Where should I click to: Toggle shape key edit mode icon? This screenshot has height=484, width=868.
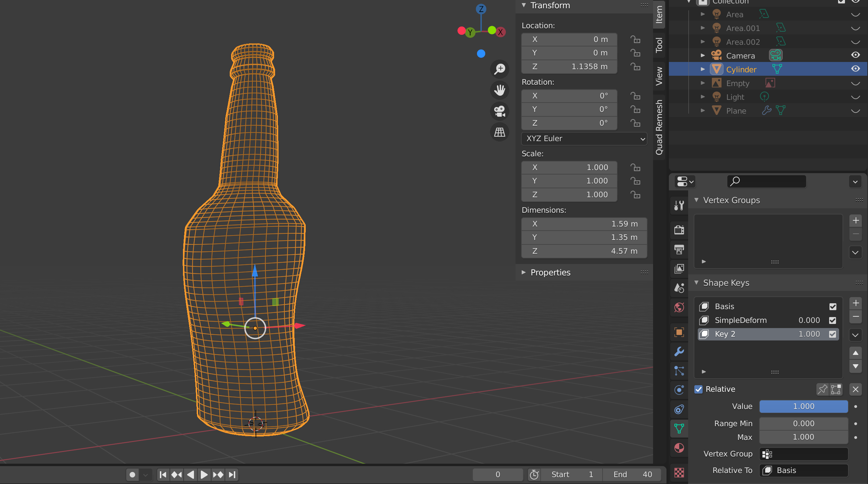tap(836, 389)
